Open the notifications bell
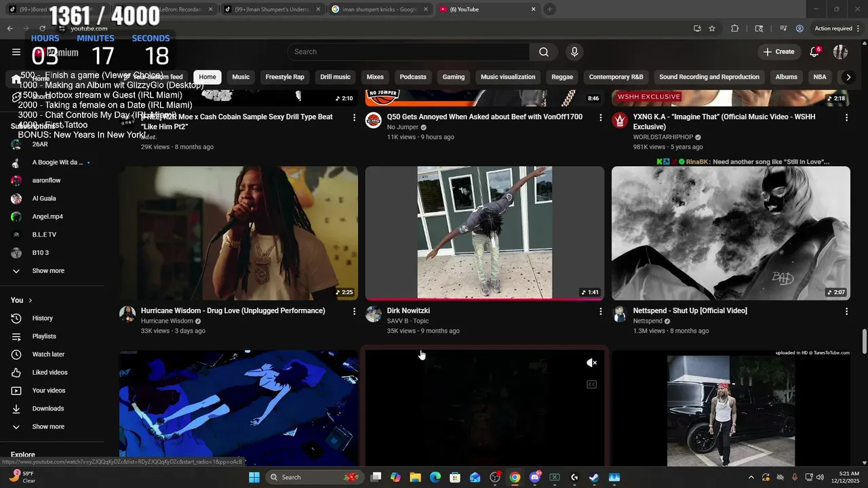 click(x=815, y=52)
